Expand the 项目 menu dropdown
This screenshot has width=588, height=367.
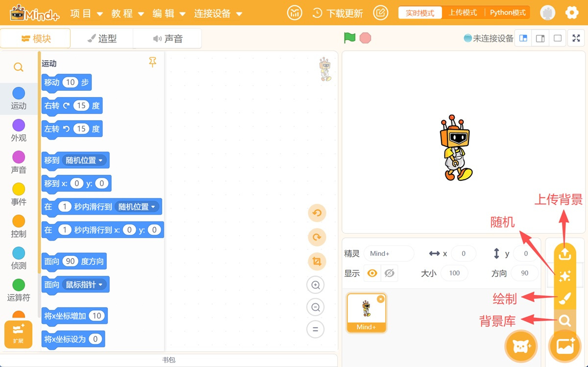[x=86, y=14]
